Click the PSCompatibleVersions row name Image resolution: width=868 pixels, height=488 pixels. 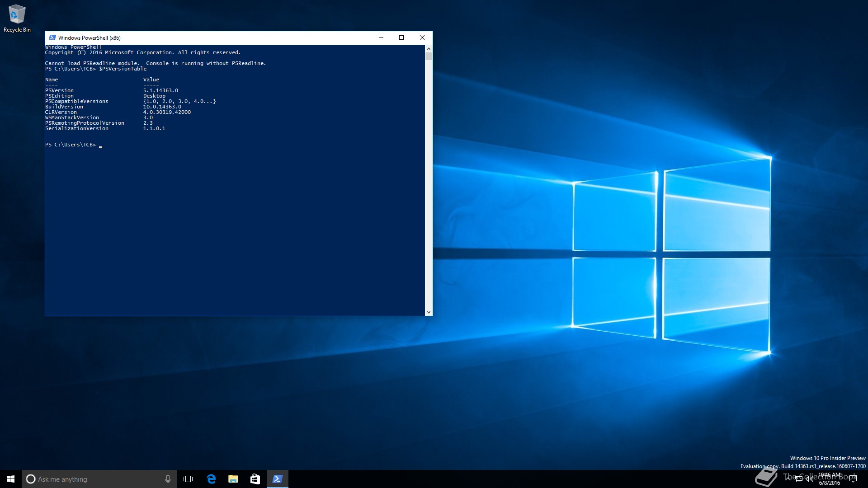click(77, 101)
